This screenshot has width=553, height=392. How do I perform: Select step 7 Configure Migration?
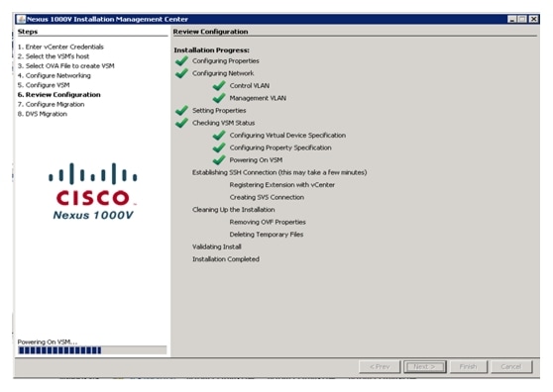coord(52,104)
